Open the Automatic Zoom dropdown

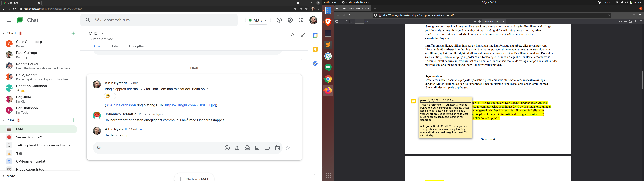(x=494, y=21)
